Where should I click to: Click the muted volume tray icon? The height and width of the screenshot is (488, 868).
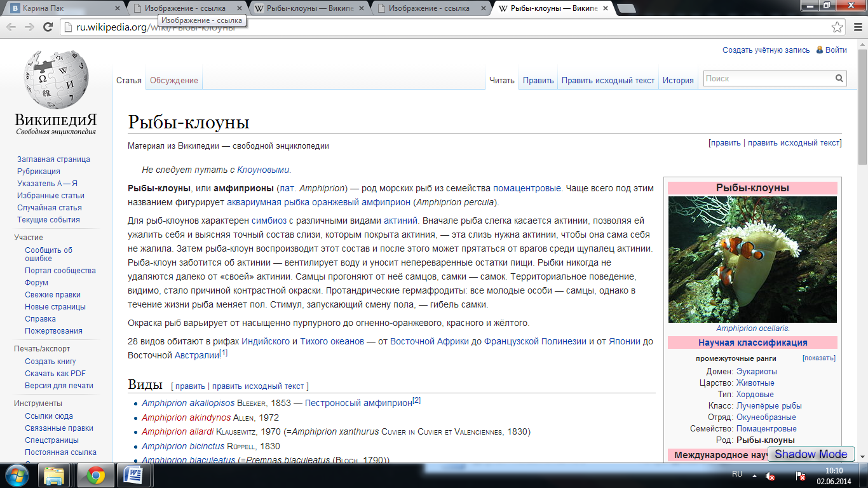(x=770, y=475)
